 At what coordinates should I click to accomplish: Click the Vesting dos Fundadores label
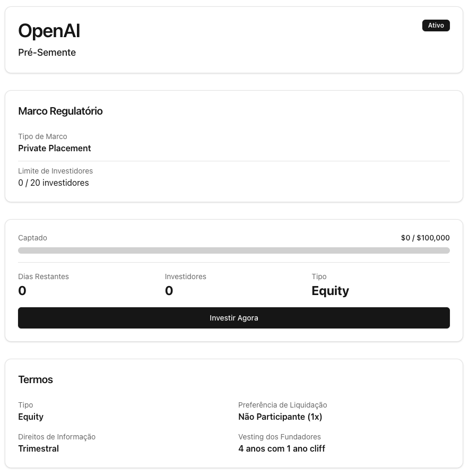[279, 437]
